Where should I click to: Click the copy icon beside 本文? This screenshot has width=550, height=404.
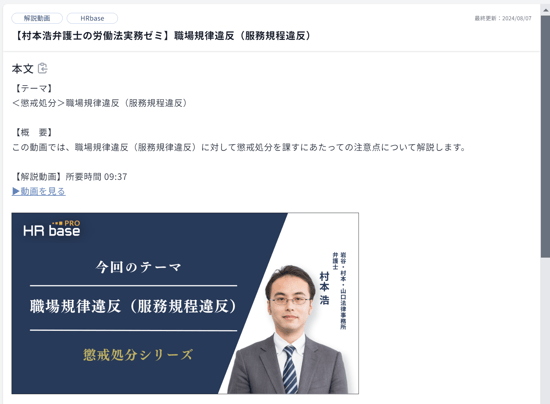(42, 68)
